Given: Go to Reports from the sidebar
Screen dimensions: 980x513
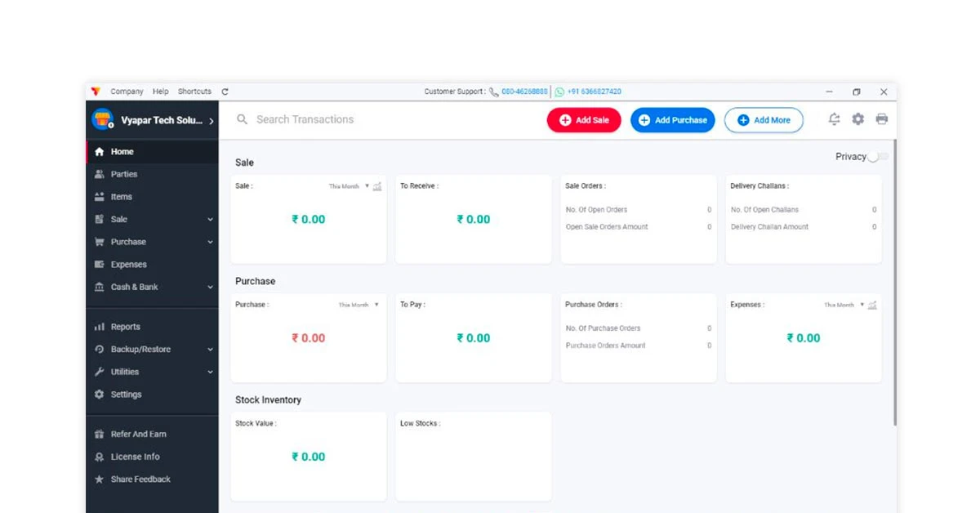Looking at the screenshot, I should click(x=127, y=326).
